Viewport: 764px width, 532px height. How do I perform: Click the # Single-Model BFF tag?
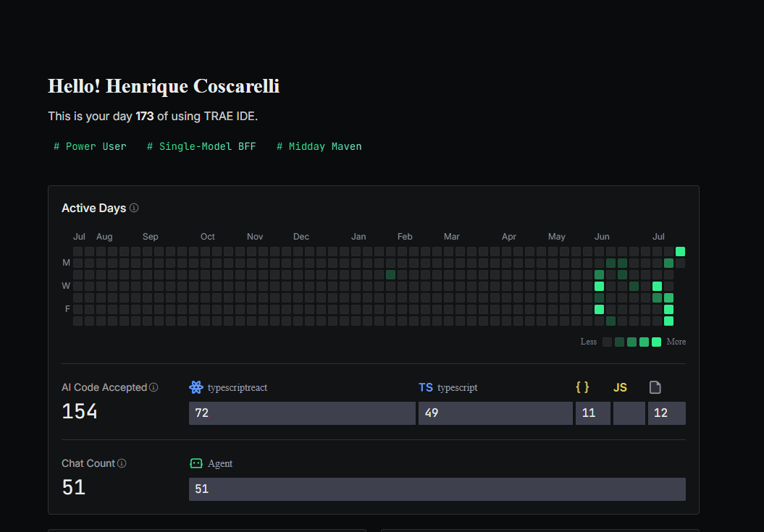click(x=201, y=147)
